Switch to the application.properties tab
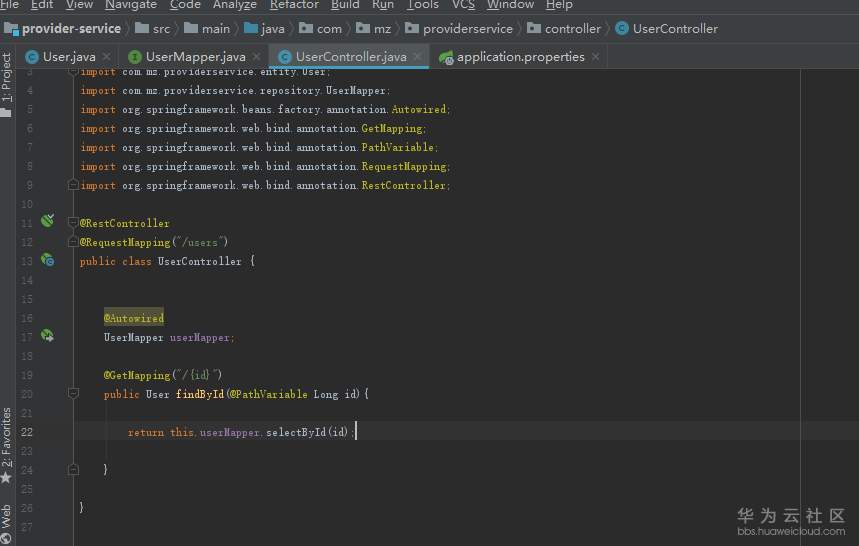 [x=520, y=57]
